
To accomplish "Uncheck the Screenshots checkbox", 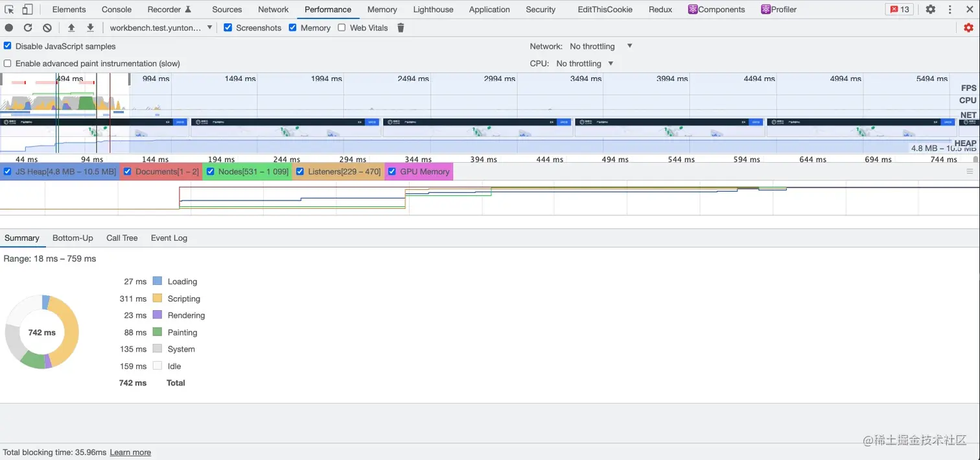I will point(228,28).
